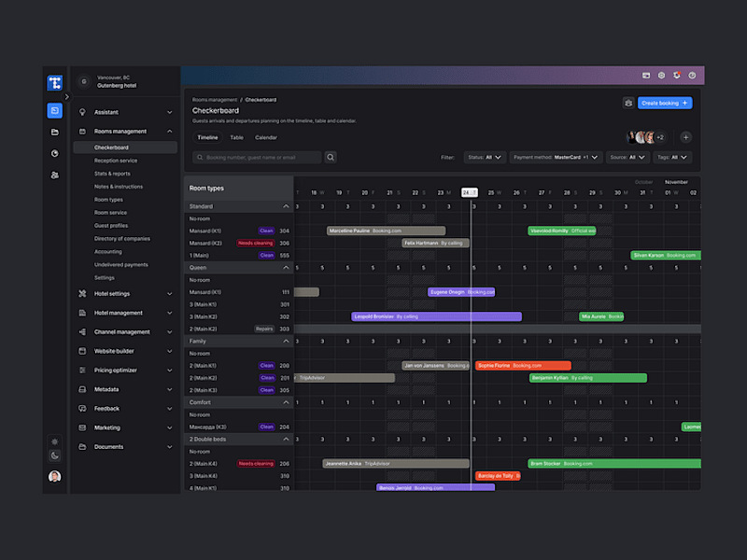Switch to the Calendar tab
The height and width of the screenshot is (560, 747).
tap(266, 137)
